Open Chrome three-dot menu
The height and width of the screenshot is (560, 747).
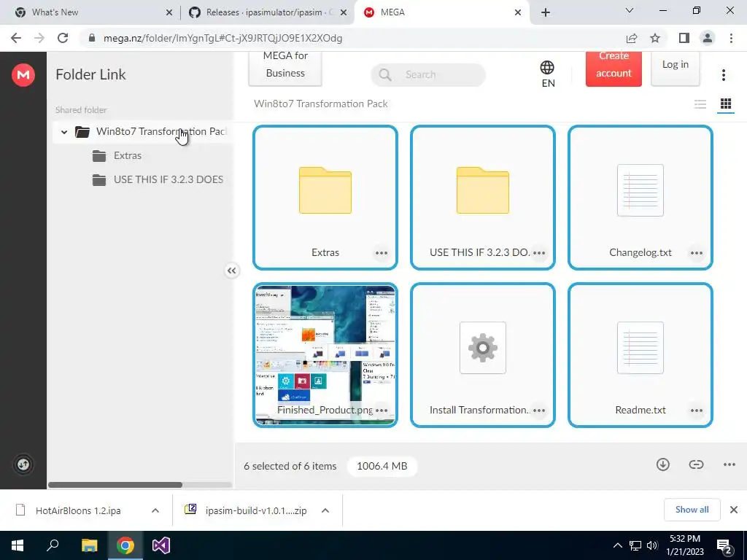coord(731,38)
